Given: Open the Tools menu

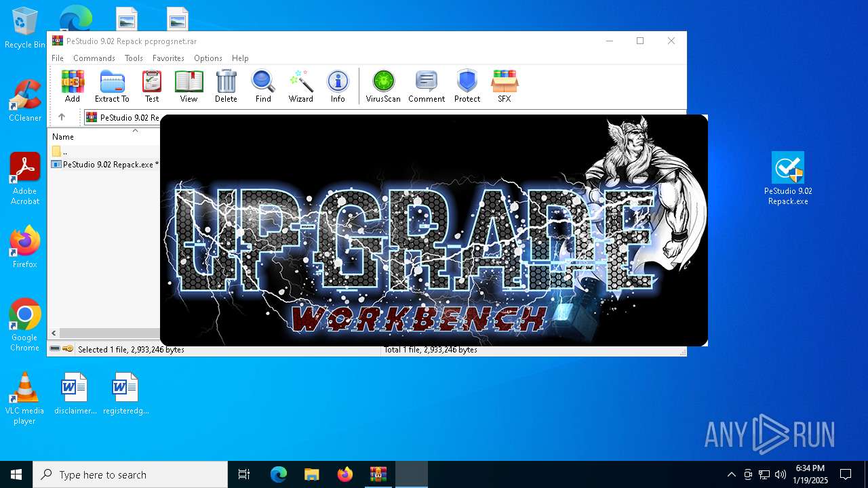Looking at the screenshot, I should (x=134, y=58).
